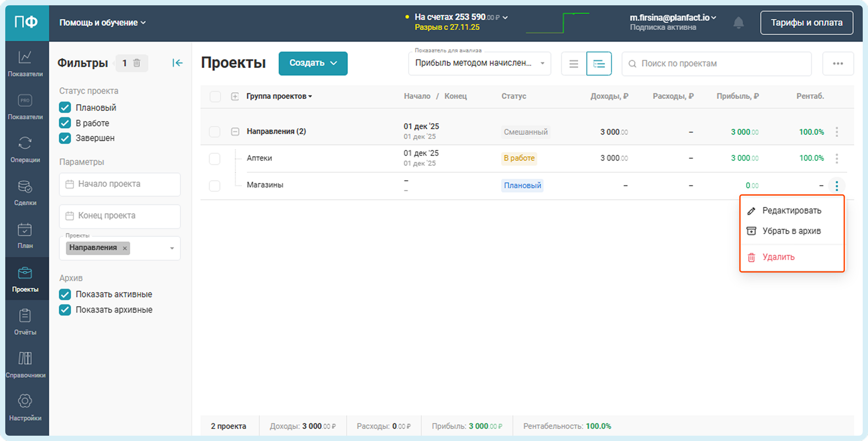Open the Сделки sidebar section
This screenshot has height=441, width=868.
[x=25, y=192]
